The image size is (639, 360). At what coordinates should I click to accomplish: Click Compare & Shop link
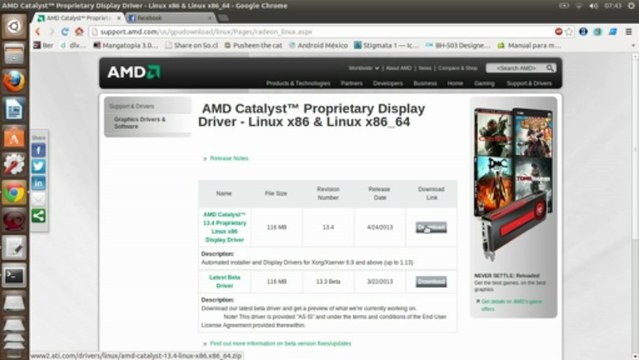pos(458,68)
